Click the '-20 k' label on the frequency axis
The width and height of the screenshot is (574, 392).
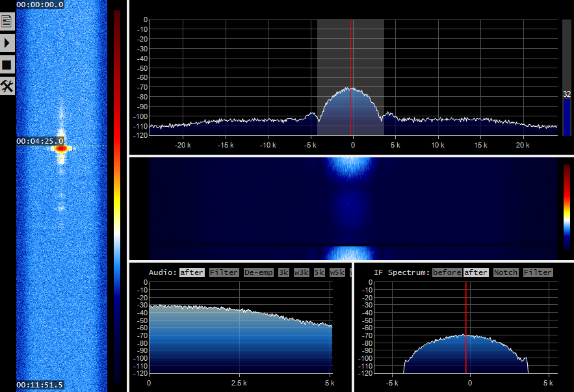point(183,146)
